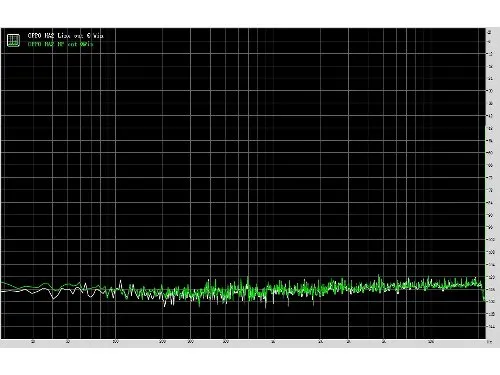Click the dB unit label atop vertical axis
This screenshot has width=500, height=375.
pyautogui.click(x=489, y=32)
